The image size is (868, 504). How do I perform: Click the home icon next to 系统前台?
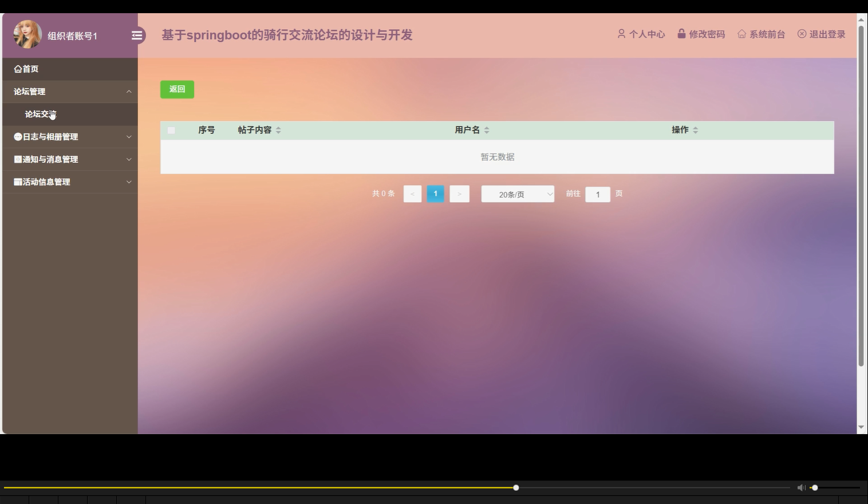pos(741,34)
